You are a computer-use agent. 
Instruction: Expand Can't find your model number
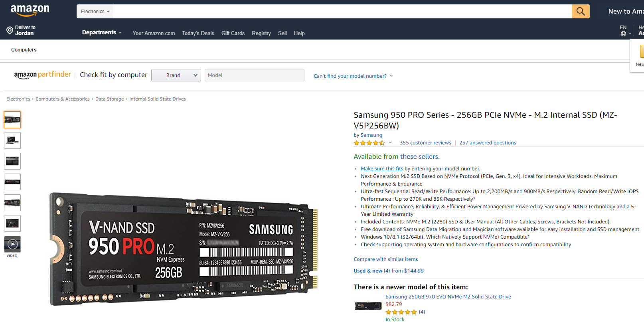click(353, 76)
